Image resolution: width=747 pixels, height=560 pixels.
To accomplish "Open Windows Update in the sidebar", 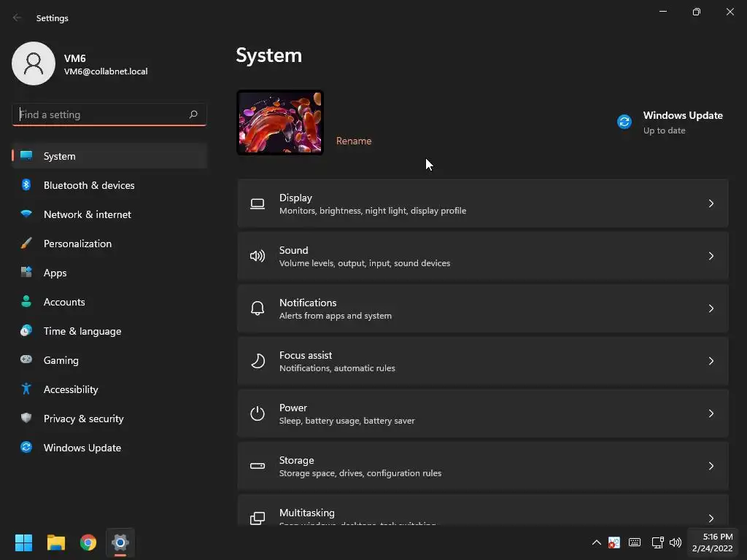I will tap(109, 448).
